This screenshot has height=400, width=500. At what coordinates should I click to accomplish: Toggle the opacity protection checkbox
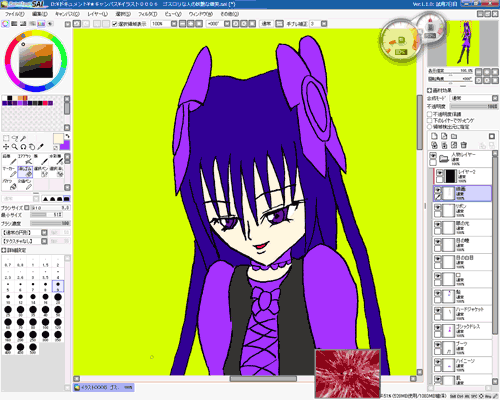coord(430,114)
